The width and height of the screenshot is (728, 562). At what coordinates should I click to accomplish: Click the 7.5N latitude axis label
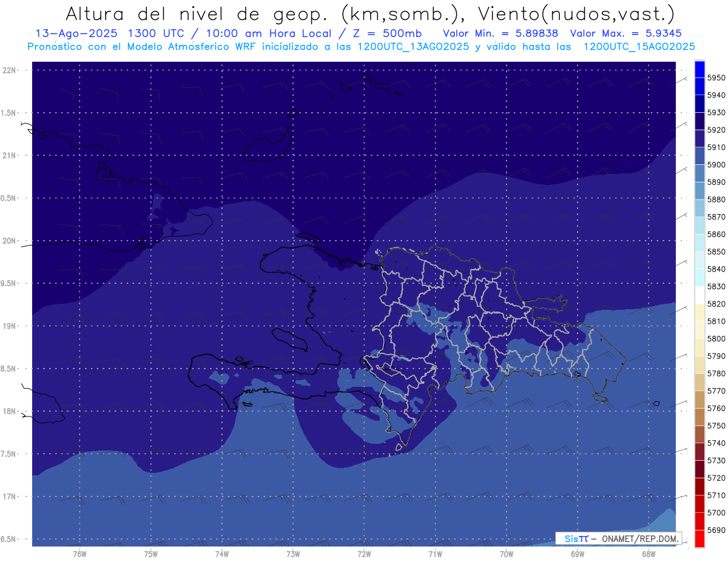click(9, 454)
